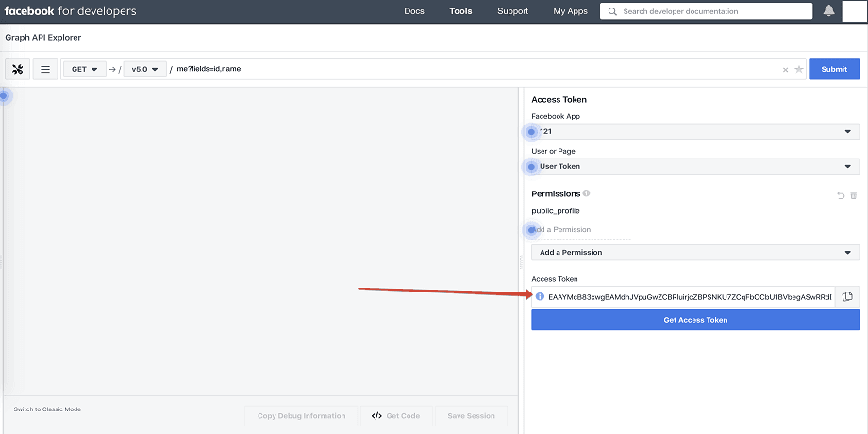Screen dimensions: 868x434
Task: Expand the Facebook App 121 dropdown
Action: pyautogui.click(x=695, y=131)
